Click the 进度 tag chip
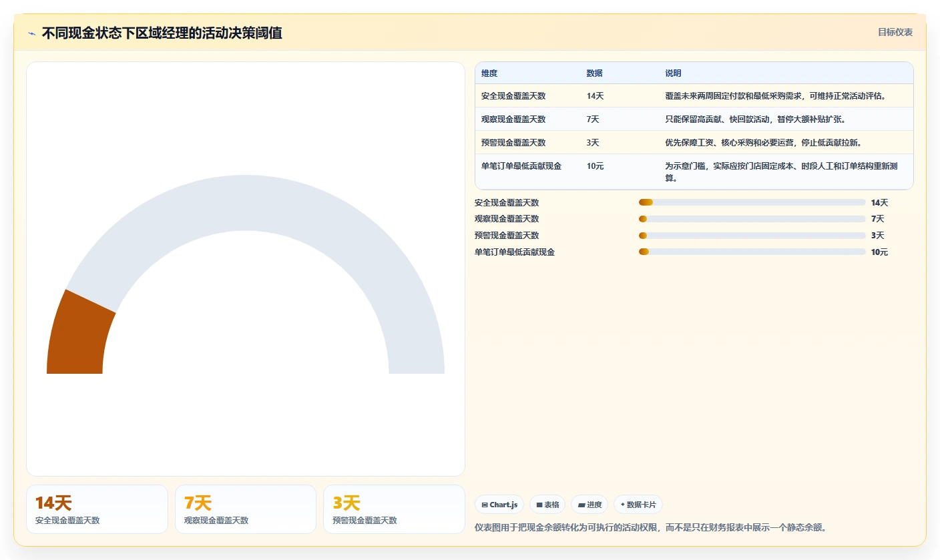The height and width of the screenshot is (560, 940). [x=590, y=505]
